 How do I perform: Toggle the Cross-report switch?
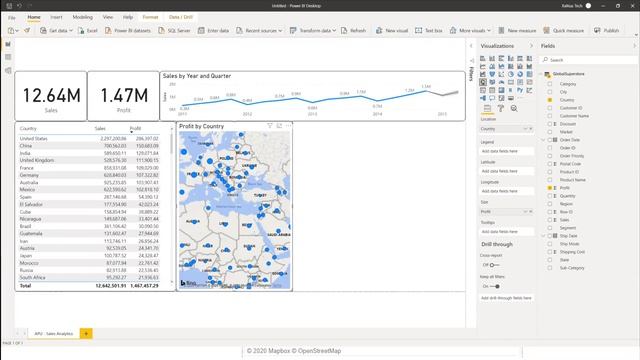coord(494,265)
